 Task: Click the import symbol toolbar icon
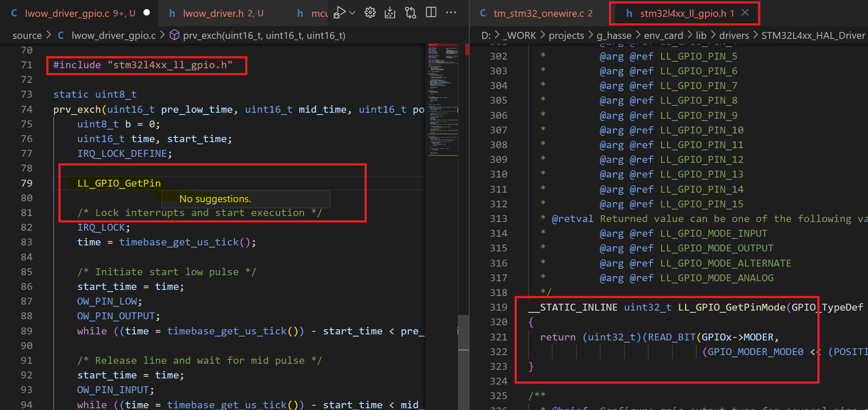pos(390,13)
